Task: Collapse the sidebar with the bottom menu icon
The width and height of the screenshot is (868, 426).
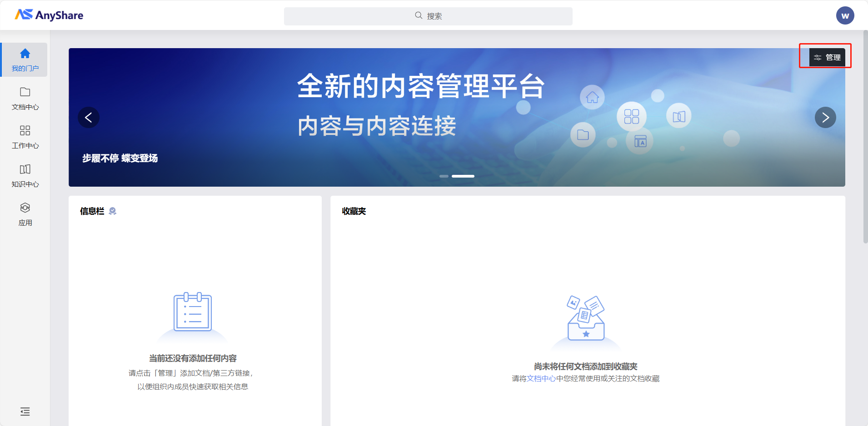Action: click(25, 411)
